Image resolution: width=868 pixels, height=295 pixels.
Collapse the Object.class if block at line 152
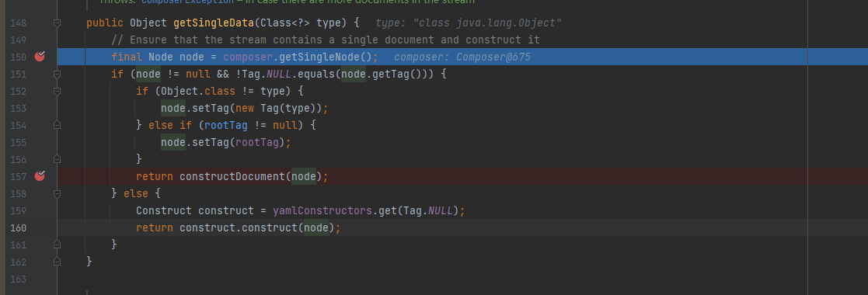pos(57,91)
